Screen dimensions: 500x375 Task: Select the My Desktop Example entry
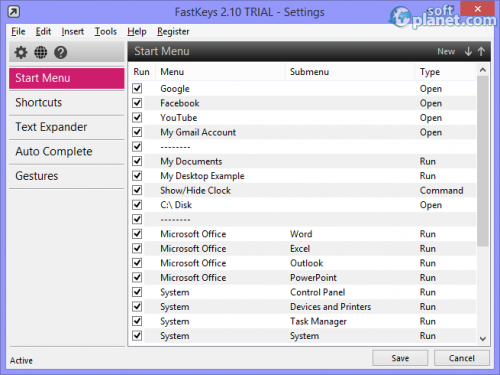click(x=202, y=176)
